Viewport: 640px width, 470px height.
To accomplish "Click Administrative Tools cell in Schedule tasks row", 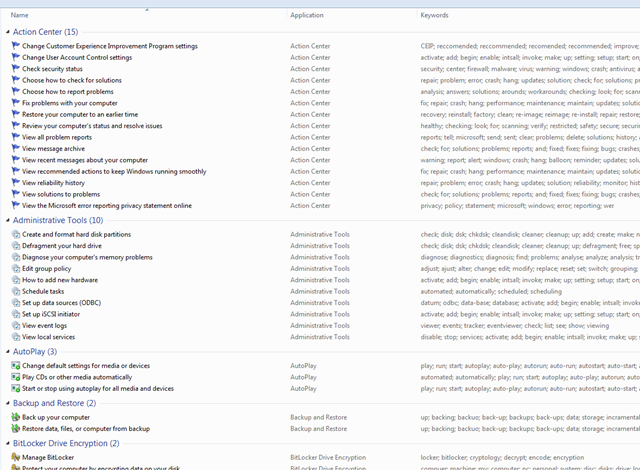I will [320, 291].
